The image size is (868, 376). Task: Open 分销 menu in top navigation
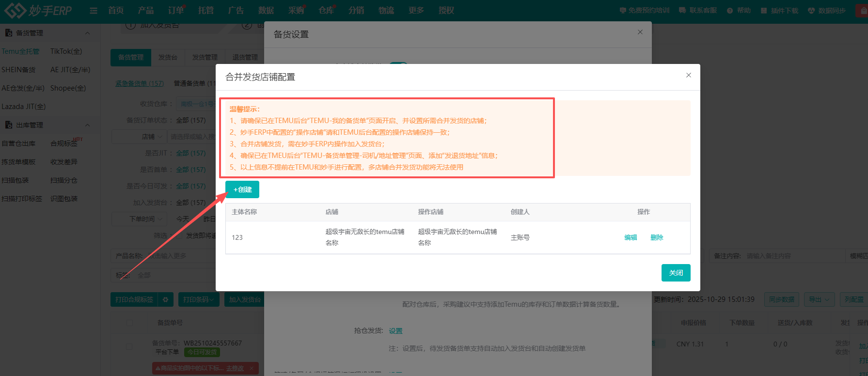click(x=356, y=10)
